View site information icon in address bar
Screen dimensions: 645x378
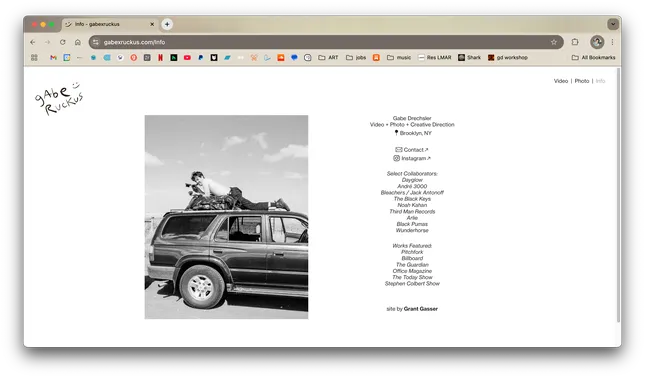[x=96, y=42]
